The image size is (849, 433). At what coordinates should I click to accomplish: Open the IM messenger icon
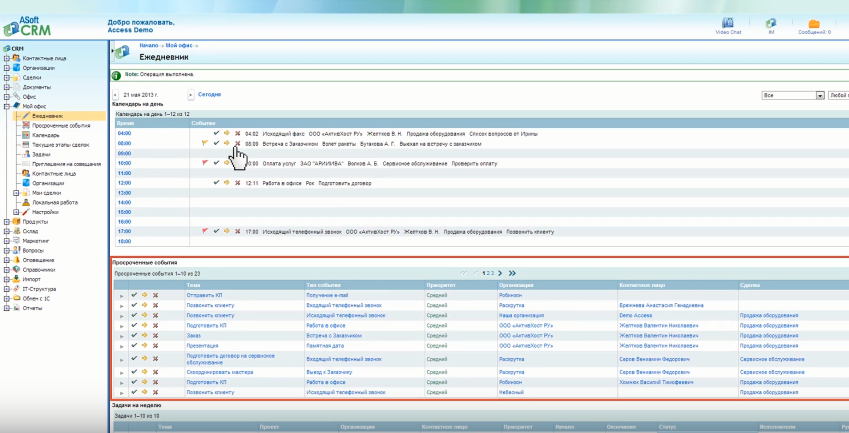[770, 23]
